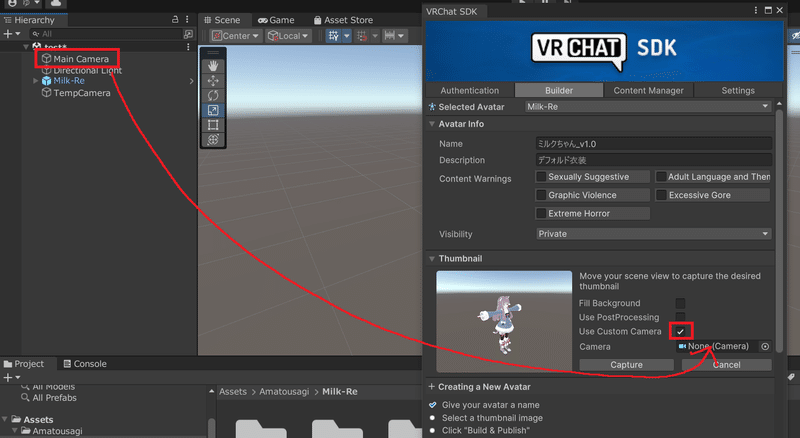Enable the Sexually Suggestive content warning
Viewport: 800px width, 438px height.
[x=541, y=177]
